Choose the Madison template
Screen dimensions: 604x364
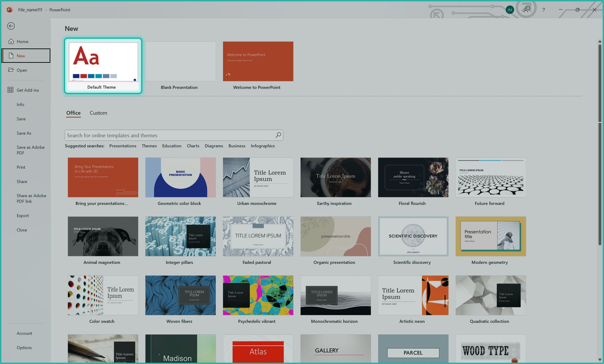point(180,349)
